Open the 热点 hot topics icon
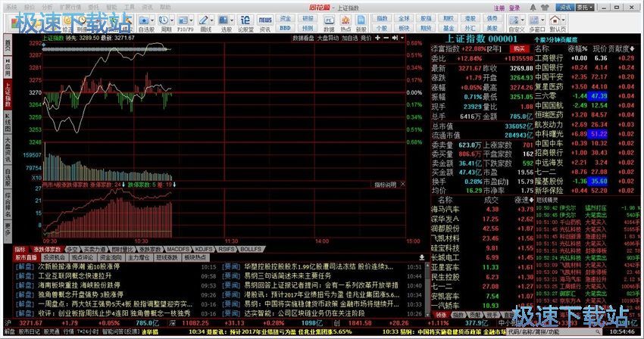Viewport: 644px width, 339px height. point(345,20)
